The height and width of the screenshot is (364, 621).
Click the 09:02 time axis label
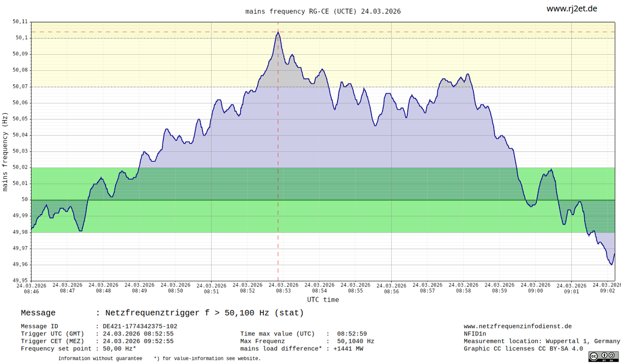(x=607, y=287)
